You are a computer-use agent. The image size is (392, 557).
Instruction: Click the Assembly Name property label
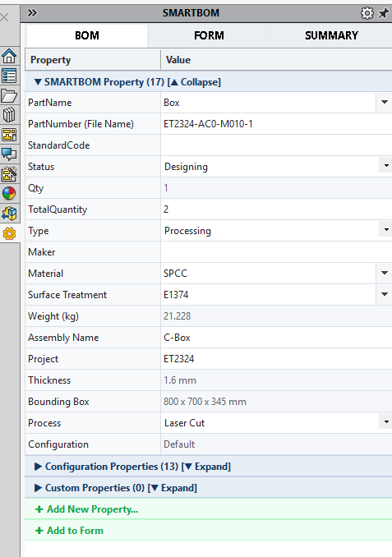(63, 338)
